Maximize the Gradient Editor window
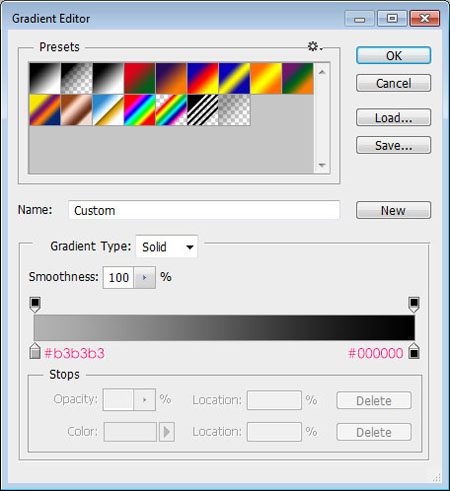 click(392, 18)
